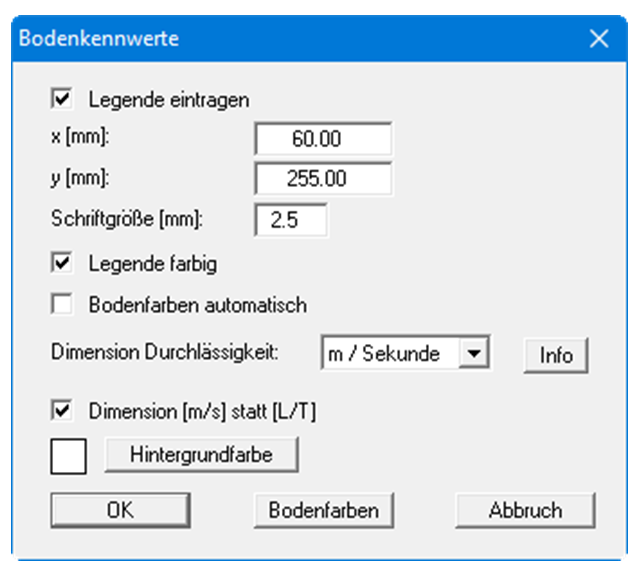Click the y [mm] value field

coord(323,179)
